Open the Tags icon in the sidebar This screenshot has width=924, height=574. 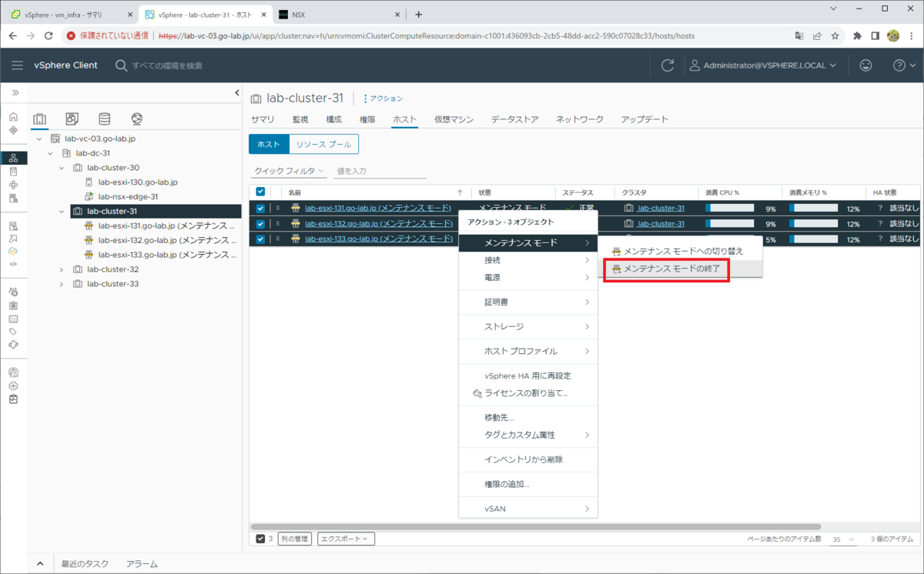click(x=13, y=332)
